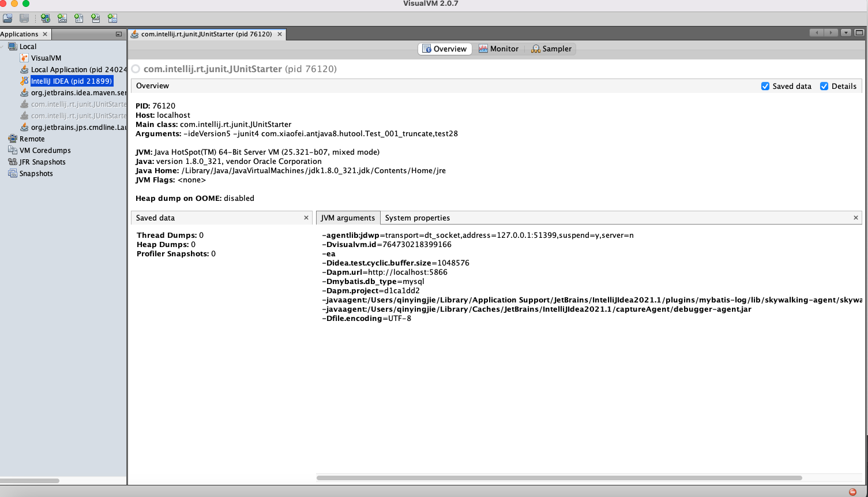Click the JVM arguments horizontal scrollbar
868x497 pixels.
[559, 478]
